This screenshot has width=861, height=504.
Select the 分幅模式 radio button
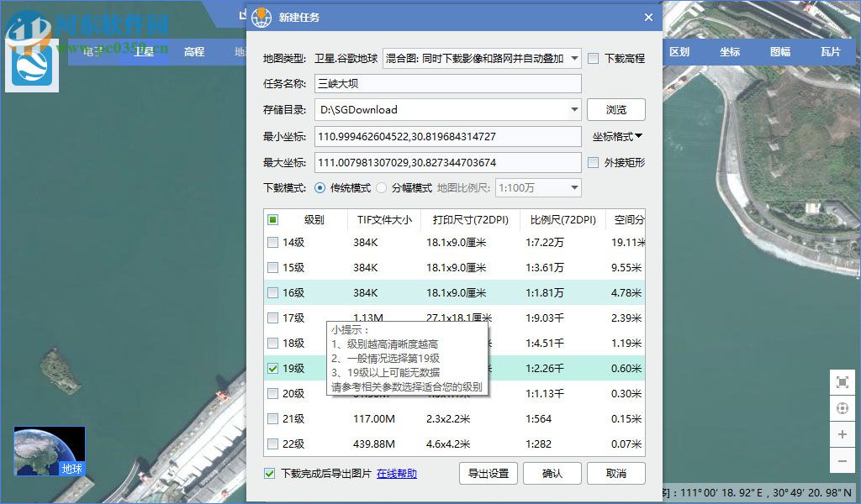point(382,187)
